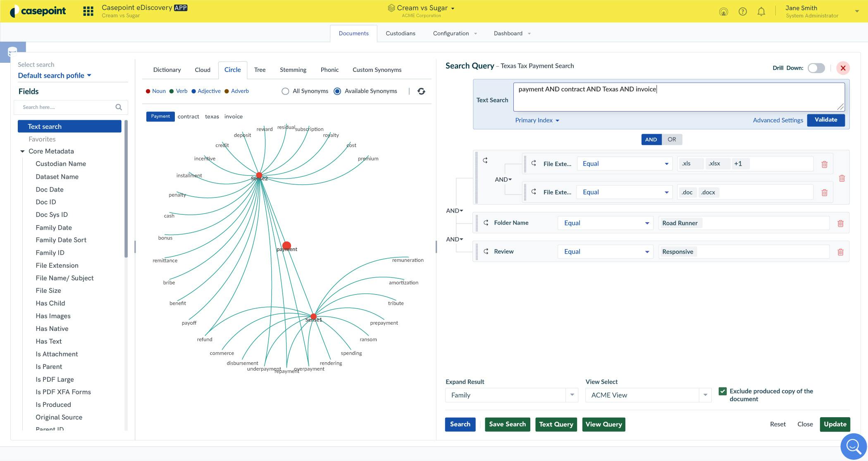This screenshot has height=461, width=868.
Task: Delete the Folder Name condition row
Action: (x=840, y=223)
